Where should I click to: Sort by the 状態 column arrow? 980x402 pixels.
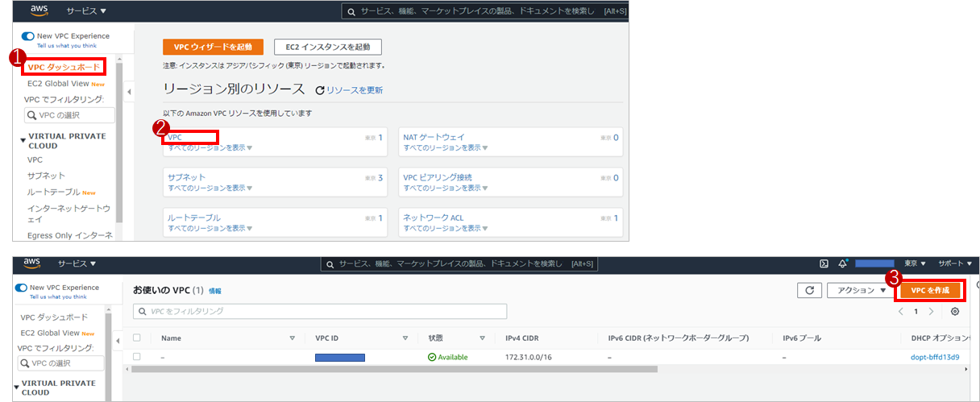[x=482, y=338]
